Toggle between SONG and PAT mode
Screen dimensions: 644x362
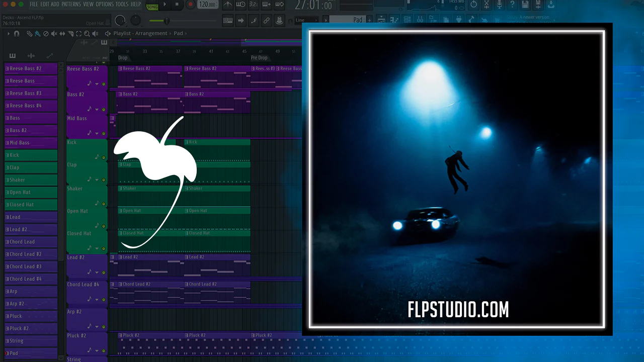152,5
